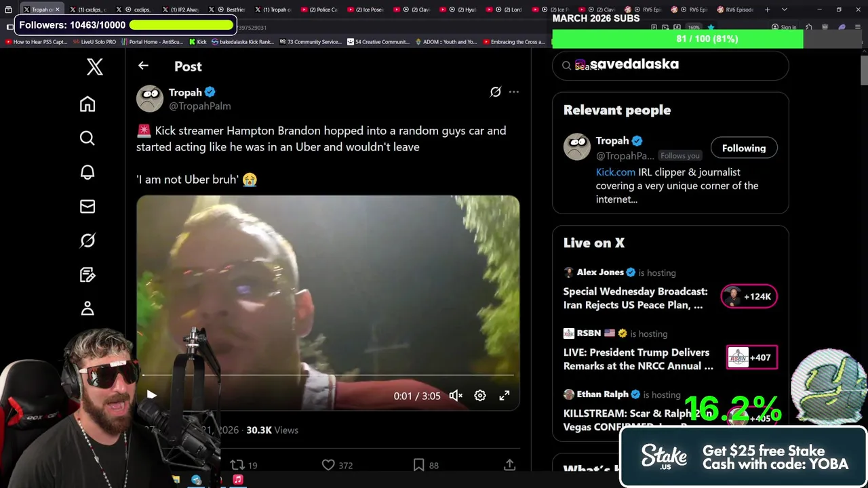
Task: Like the post with the heart icon
Action: [328, 465]
